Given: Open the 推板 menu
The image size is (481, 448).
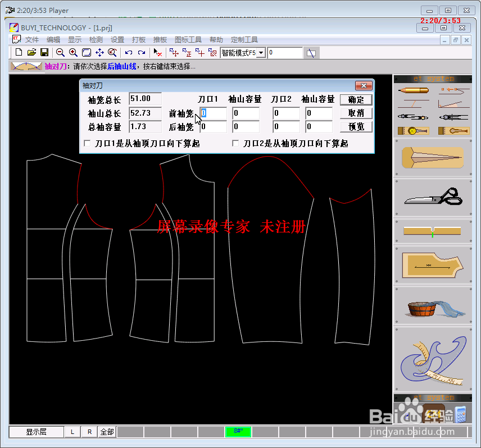Looking at the screenshot, I should 160,40.
